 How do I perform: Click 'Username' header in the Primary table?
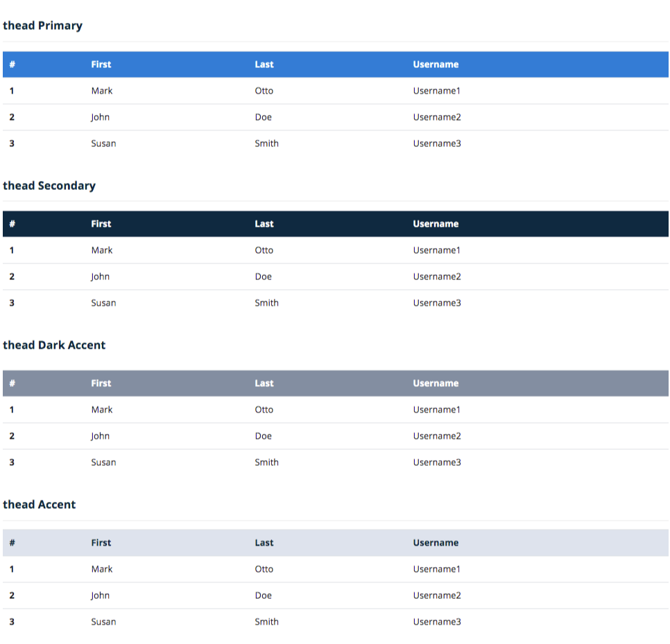coord(436,64)
